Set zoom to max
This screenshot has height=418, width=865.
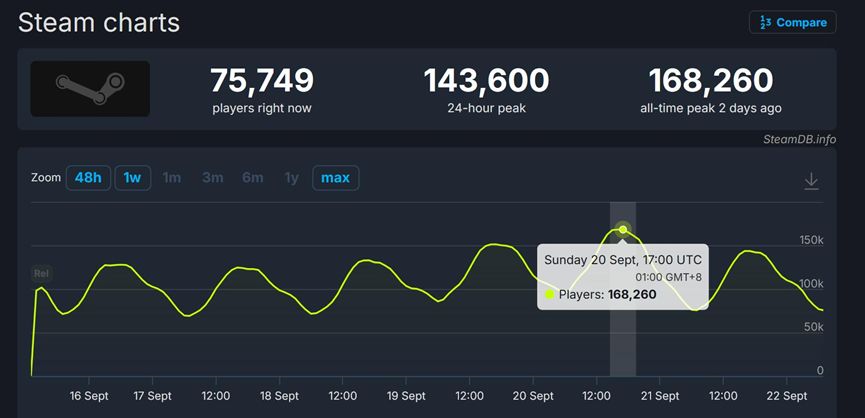(x=335, y=178)
